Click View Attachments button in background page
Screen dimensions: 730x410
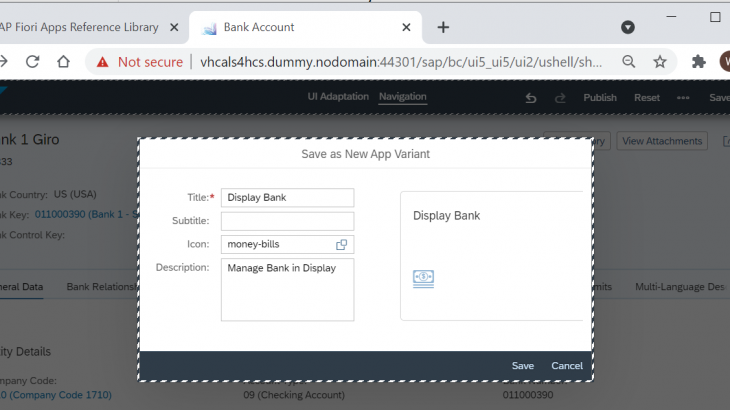[x=662, y=141]
